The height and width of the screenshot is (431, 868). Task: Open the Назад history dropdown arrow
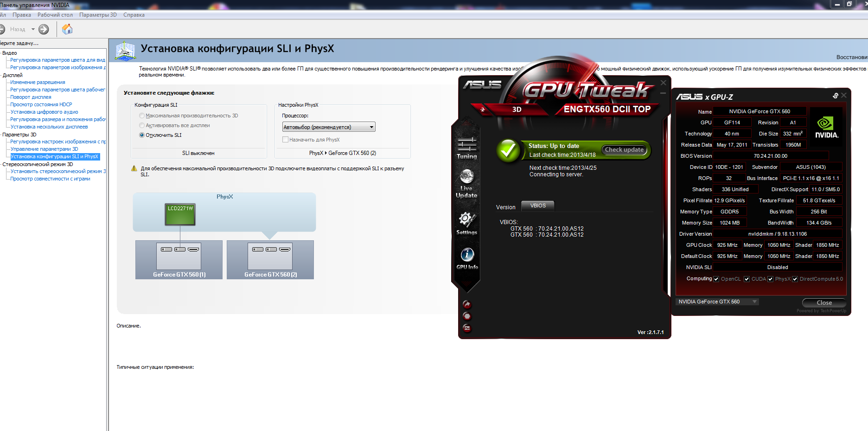coord(33,29)
